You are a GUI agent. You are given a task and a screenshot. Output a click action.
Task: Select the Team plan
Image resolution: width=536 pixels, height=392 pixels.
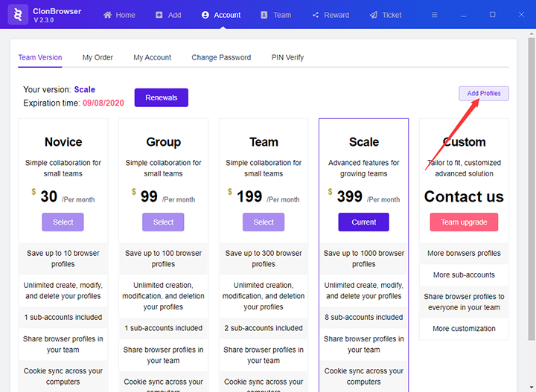pyautogui.click(x=264, y=222)
